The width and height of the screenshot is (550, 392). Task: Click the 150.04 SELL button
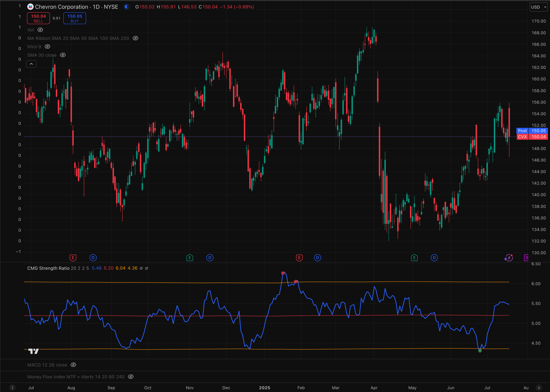coord(38,18)
